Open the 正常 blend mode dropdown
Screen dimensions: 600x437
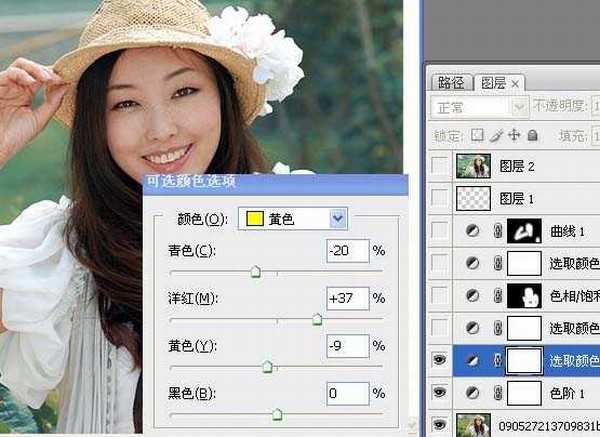518,107
